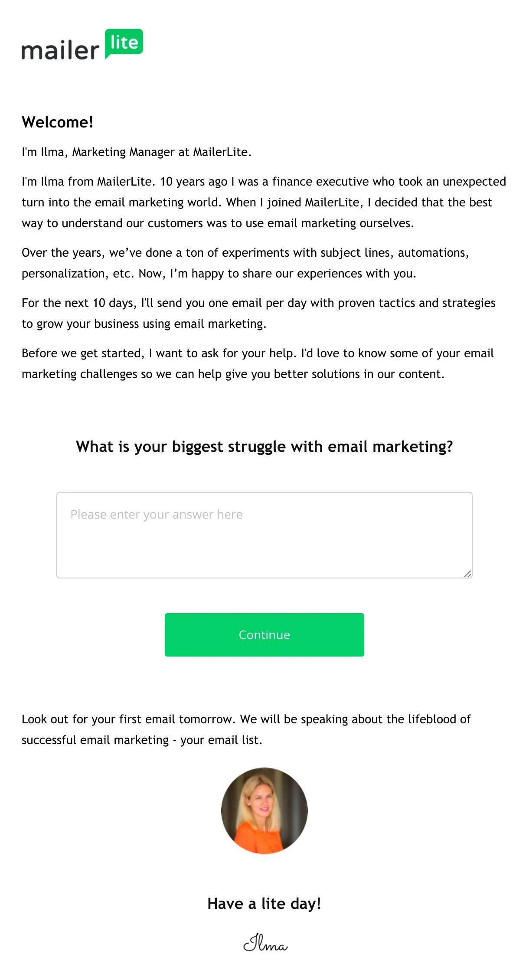Click the "For the next 10 days" line
529x980 pixels.
click(x=258, y=303)
